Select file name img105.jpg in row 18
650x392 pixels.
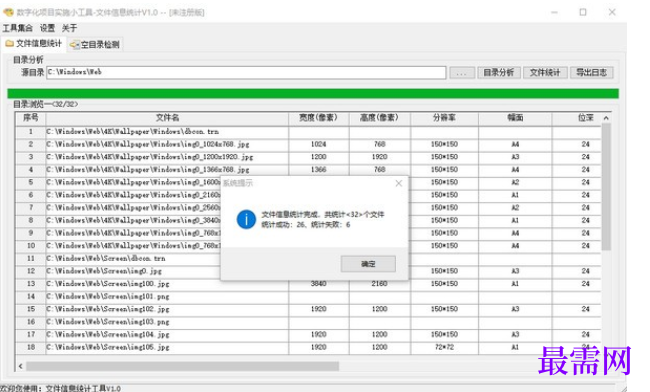[x=108, y=347]
